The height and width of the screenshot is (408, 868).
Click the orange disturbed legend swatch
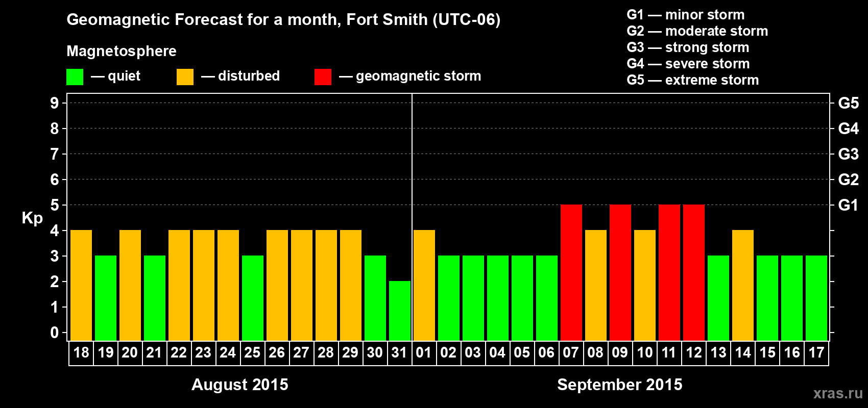point(185,77)
